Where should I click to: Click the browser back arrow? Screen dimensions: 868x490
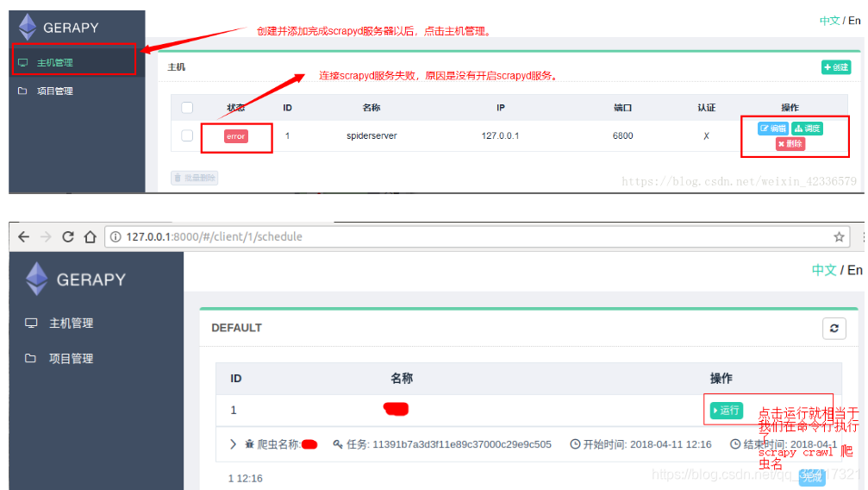[x=23, y=236]
